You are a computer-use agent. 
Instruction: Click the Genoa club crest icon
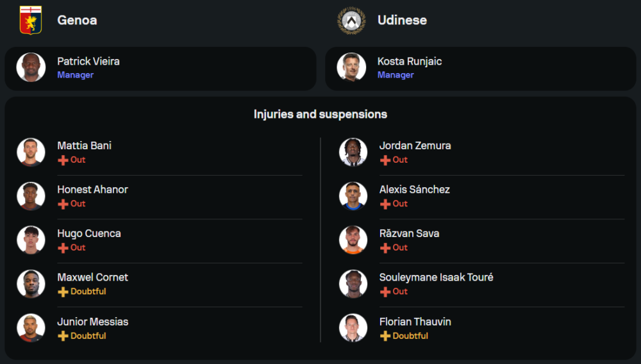click(x=30, y=20)
